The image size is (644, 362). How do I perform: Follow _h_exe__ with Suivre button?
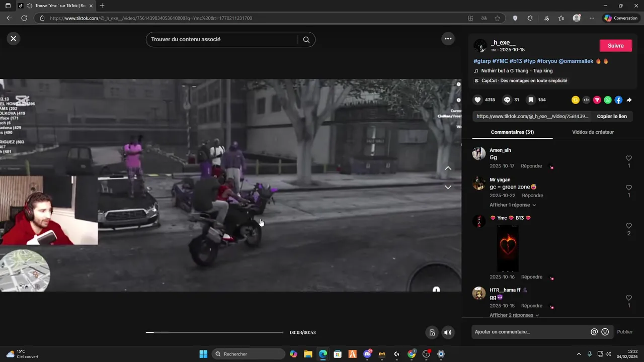(x=616, y=46)
